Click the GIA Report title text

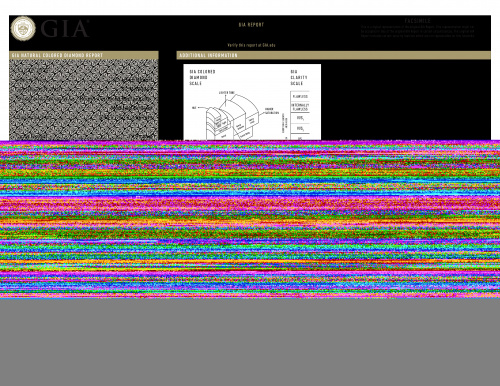(251, 25)
